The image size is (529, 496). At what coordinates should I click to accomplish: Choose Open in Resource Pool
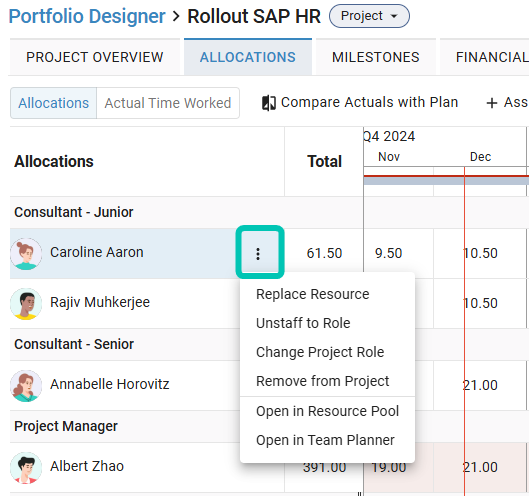tap(327, 411)
